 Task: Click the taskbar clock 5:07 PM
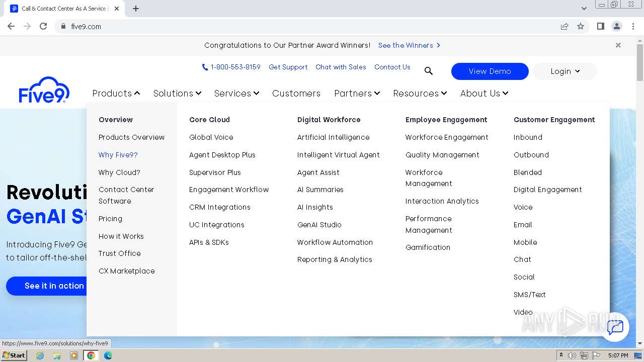(618, 355)
